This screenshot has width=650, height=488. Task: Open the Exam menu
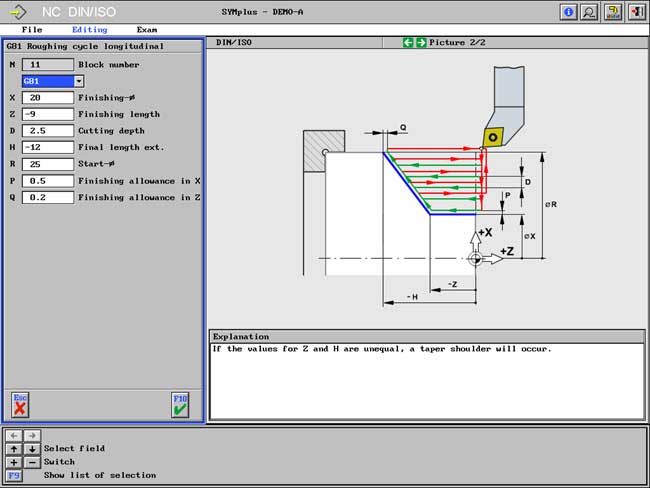(x=147, y=30)
